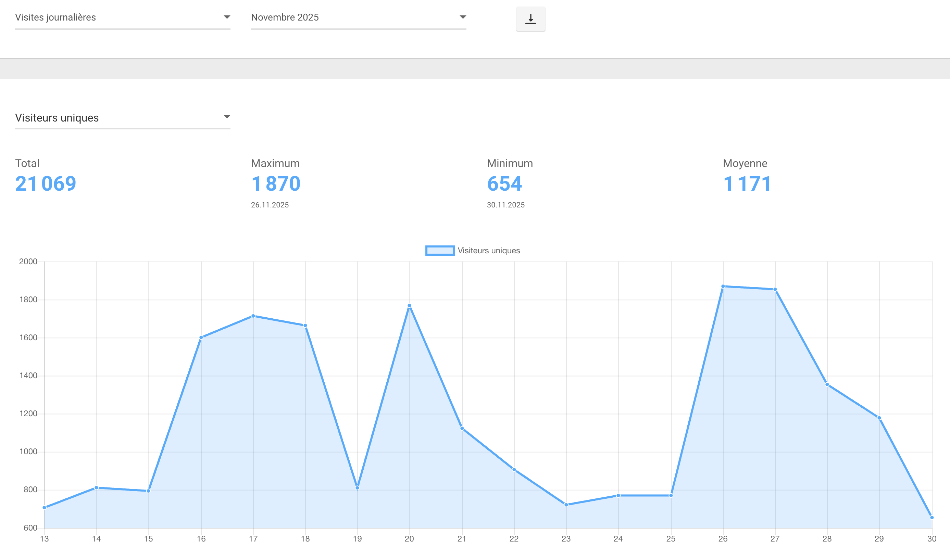Click the Moyenne value 1 171
This screenshot has width=950, height=560.
(x=747, y=184)
